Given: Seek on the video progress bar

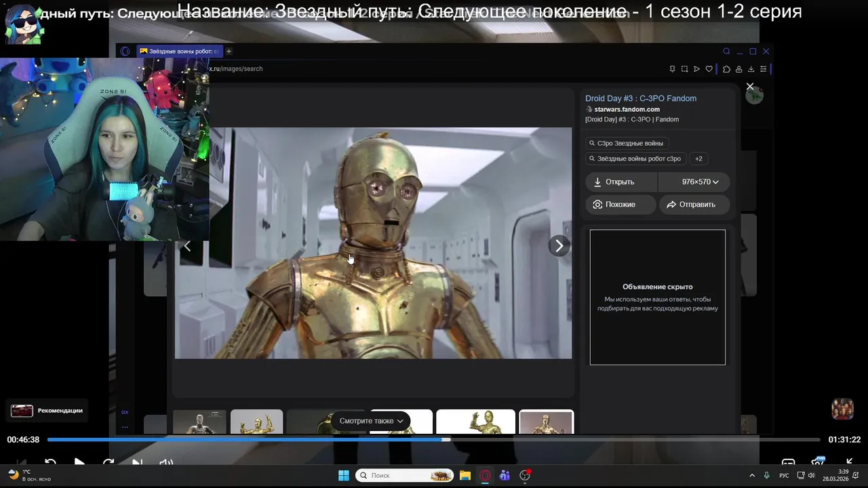Looking at the screenshot, I should click(434, 440).
